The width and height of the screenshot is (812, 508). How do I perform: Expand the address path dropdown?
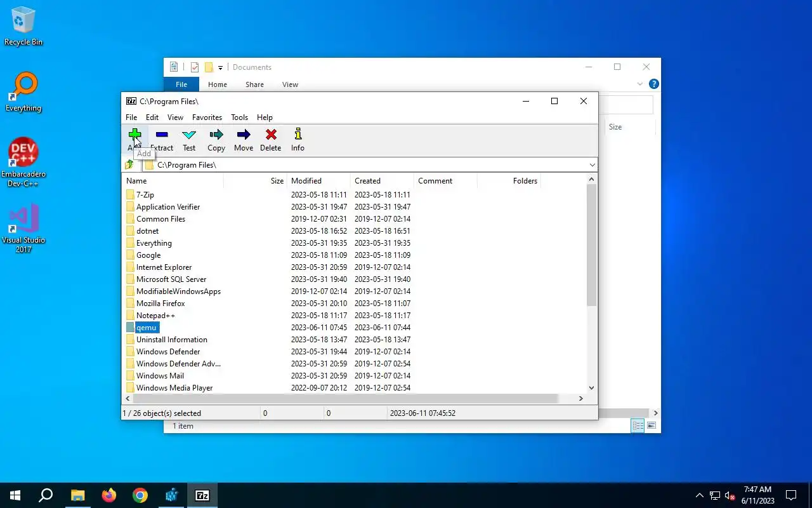[592, 164]
